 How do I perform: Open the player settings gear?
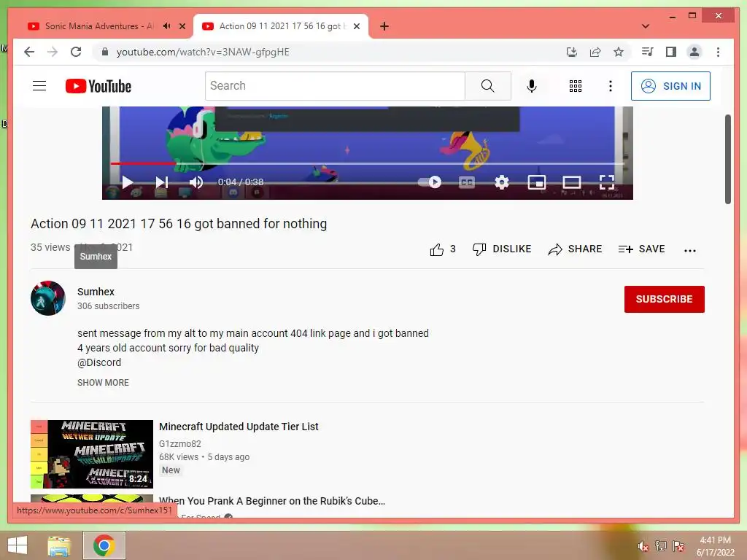point(502,182)
